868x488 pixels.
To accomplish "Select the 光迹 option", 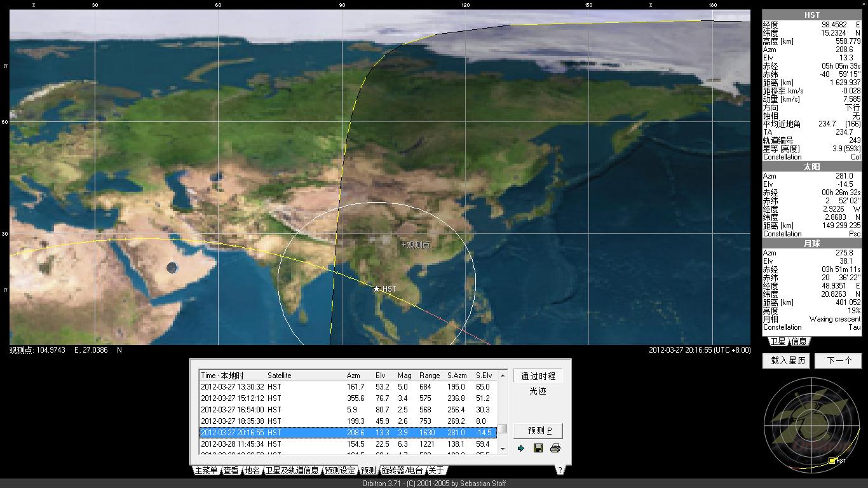I will [x=538, y=391].
